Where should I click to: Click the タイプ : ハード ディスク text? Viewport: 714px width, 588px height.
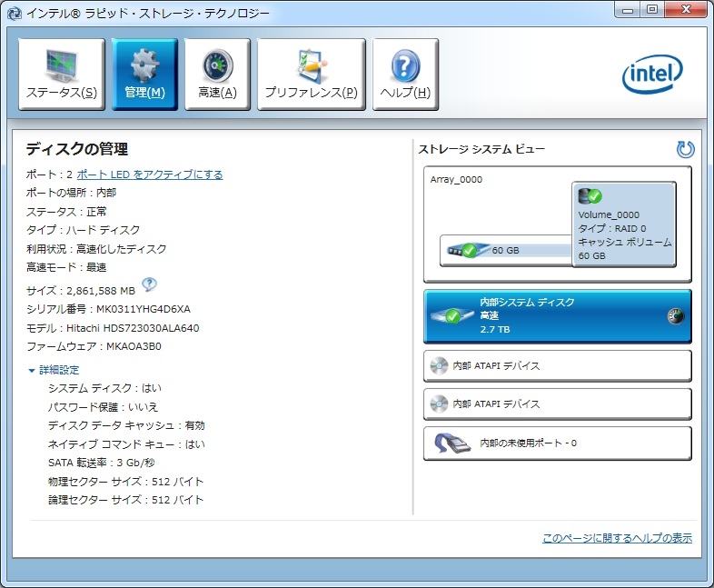(x=83, y=230)
